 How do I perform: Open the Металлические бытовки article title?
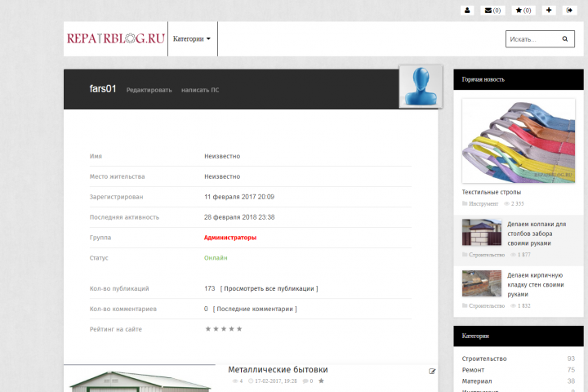click(x=278, y=369)
